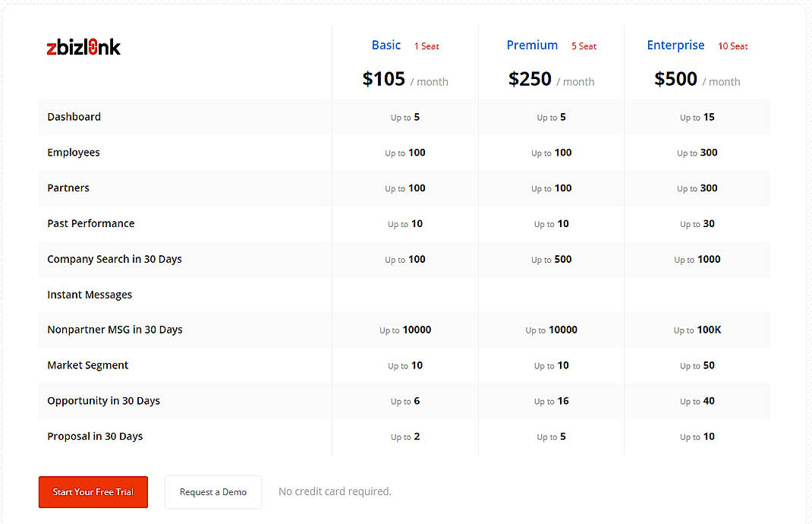
Task: Click Enterprise Dashboard value 'Up to 15'
Action: click(x=697, y=117)
